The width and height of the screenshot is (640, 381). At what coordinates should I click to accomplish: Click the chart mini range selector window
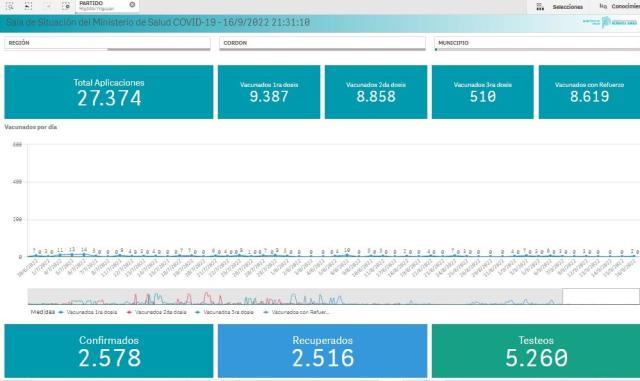[x=600, y=296]
